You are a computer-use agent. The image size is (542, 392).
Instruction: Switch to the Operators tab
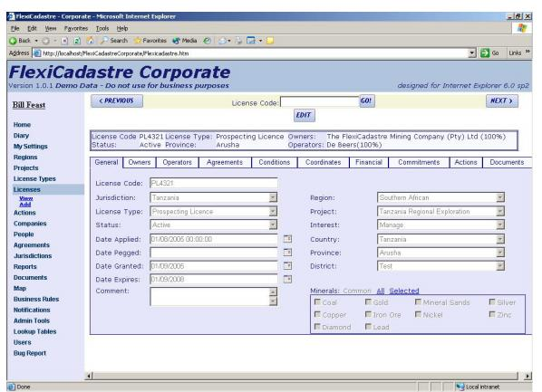click(x=178, y=162)
